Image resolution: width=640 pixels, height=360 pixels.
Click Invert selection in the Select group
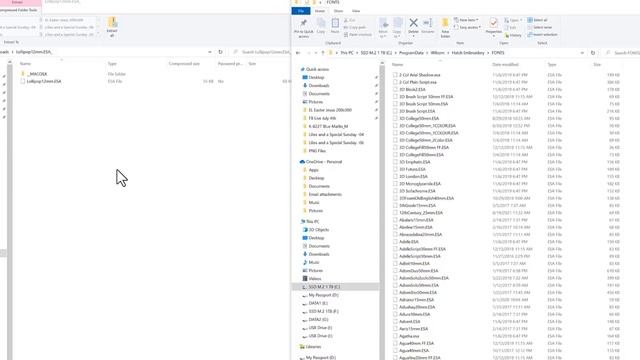pyautogui.click(x=542, y=35)
